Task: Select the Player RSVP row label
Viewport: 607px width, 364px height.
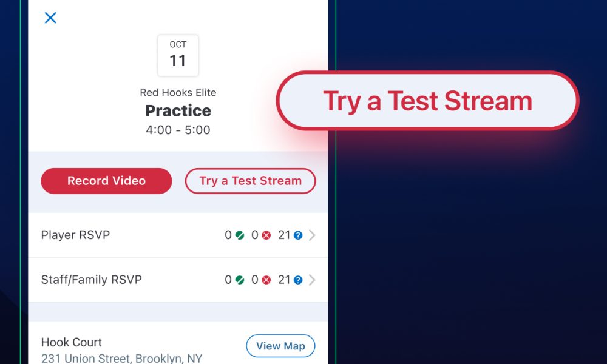Action: (75, 235)
